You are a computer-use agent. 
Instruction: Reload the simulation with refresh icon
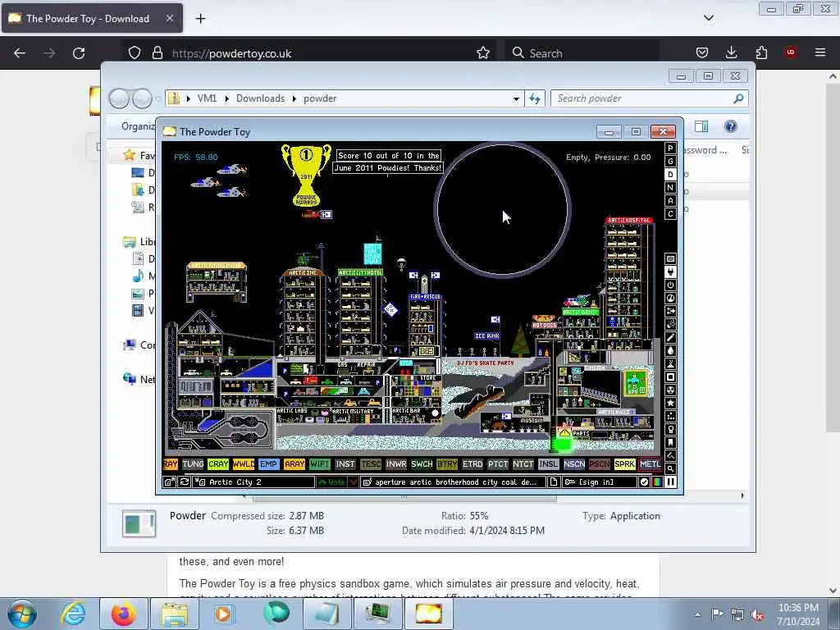point(184,482)
